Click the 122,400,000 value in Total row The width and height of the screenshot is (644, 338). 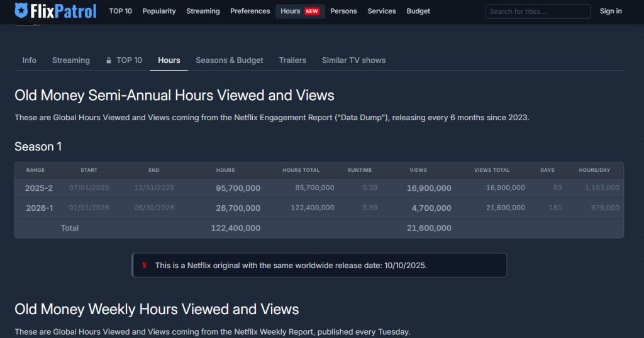click(236, 228)
